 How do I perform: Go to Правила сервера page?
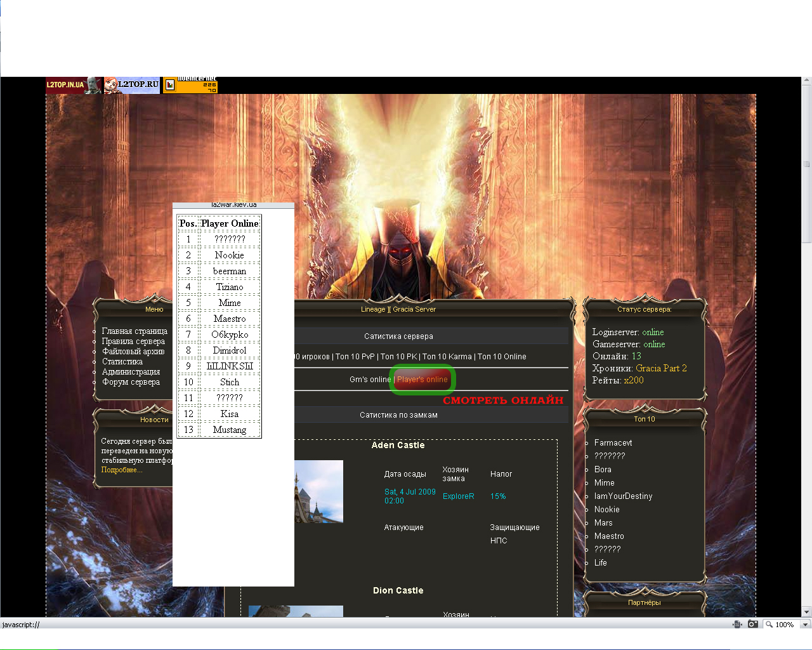tap(133, 342)
